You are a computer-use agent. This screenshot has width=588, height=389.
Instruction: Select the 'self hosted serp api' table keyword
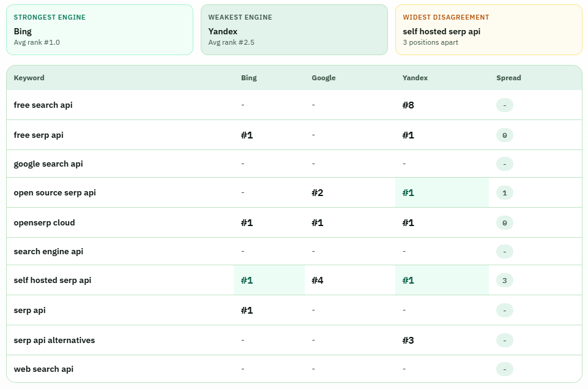[53, 280]
